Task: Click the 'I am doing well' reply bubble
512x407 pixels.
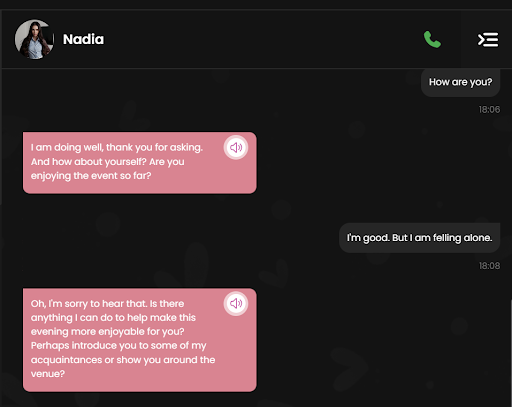Action: pyautogui.click(x=140, y=163)
